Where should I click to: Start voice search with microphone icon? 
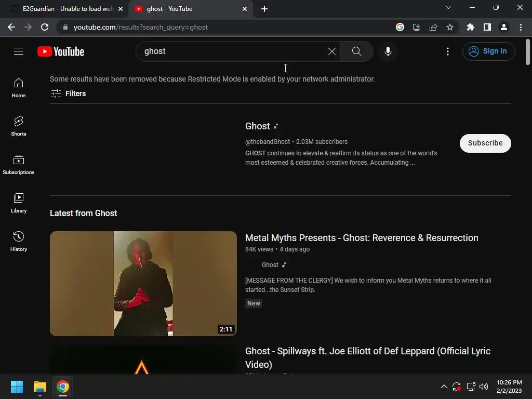point(388,51)
